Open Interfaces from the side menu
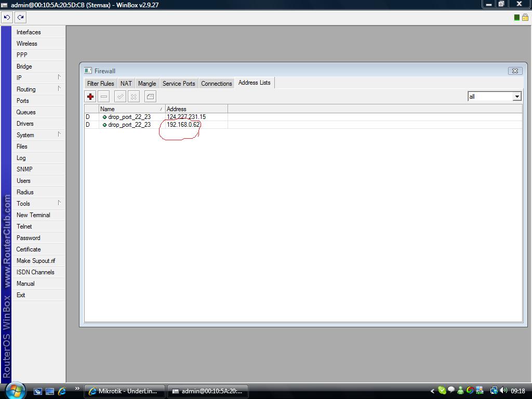This screenshot has width=532, height=399. tap(38, 32)
